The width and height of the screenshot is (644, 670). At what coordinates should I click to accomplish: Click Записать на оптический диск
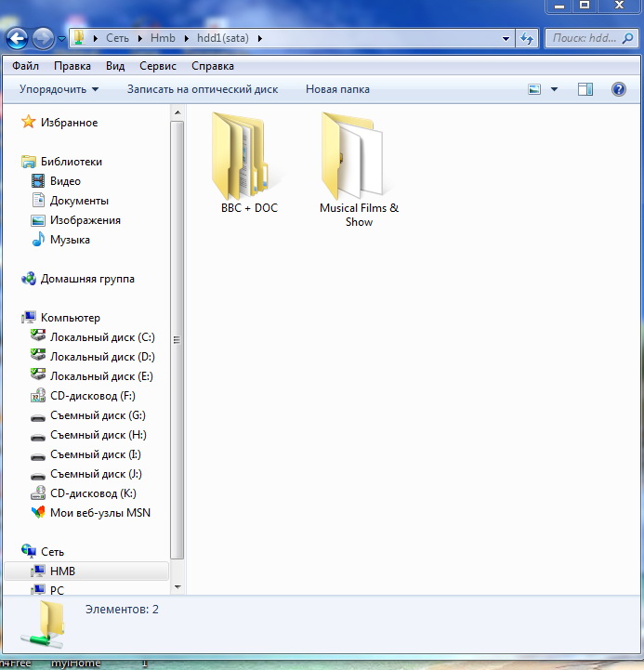click(203, 89)
